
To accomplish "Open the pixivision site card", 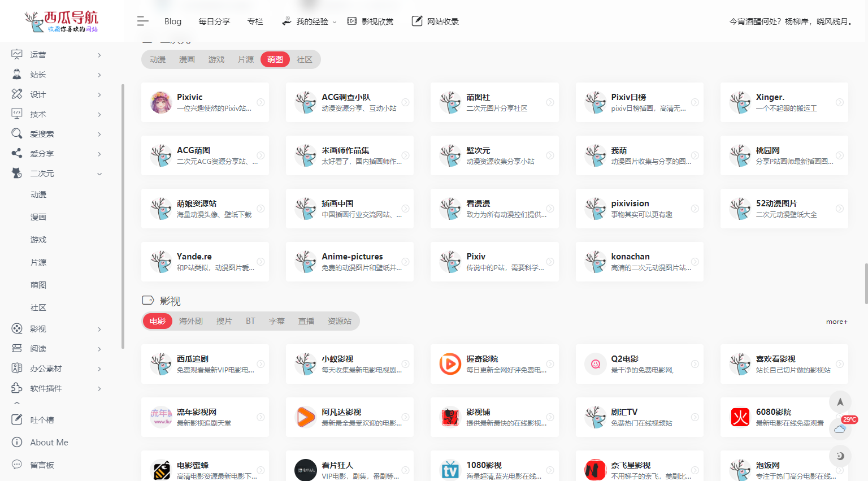I will click(x=640, y=209).
